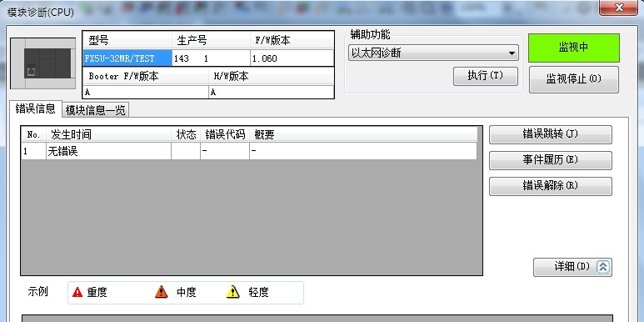This screenshot has width=644, height=322.
Task: Click the PLC module image thumbnail
Action: click(x=42, y=63)
